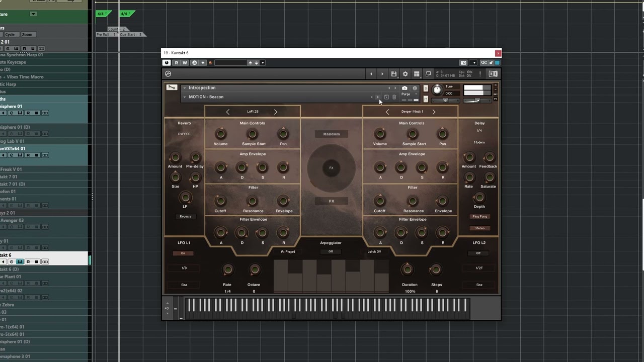Open Kontakt options gear icon
Viewport: 644px width, 362px height.
[405, 74]
